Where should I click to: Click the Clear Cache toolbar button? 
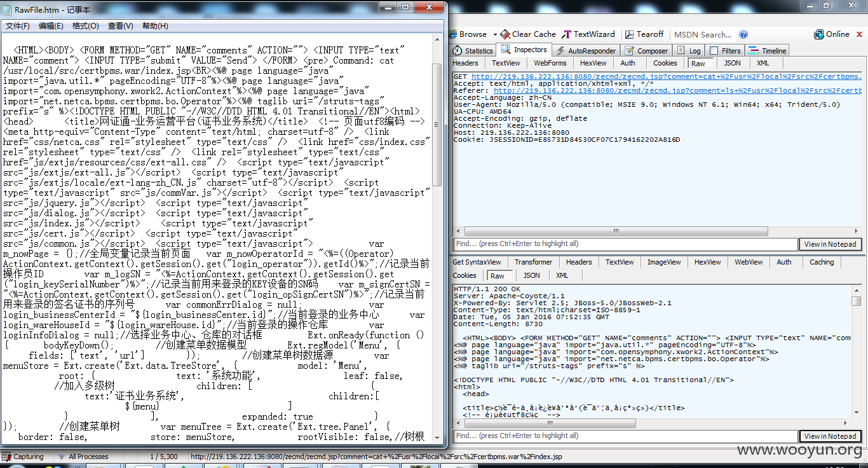(x=528, y=34)
